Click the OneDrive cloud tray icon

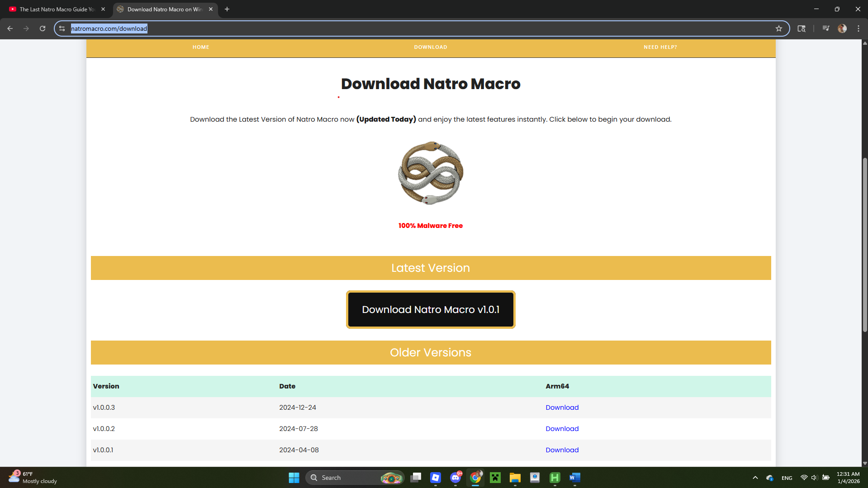pyautogui.click(x=770, y=478)
